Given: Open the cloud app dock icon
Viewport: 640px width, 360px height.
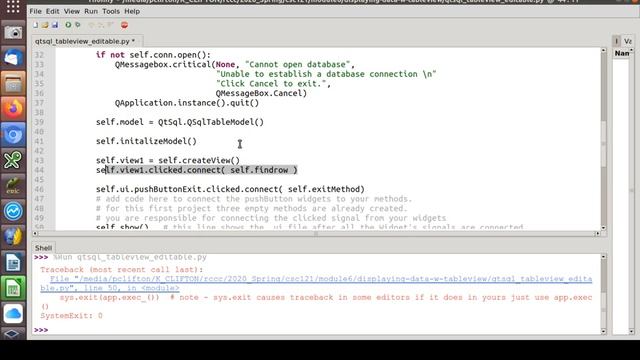Looking at the screenshot, I should click(13, 313).
